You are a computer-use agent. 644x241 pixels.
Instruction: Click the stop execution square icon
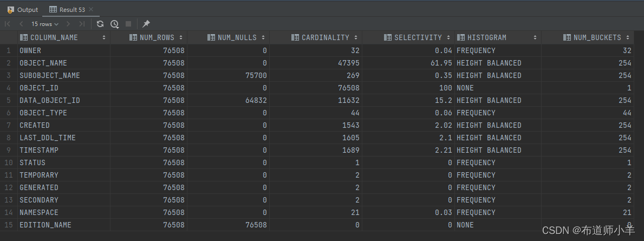pos(128,24)
